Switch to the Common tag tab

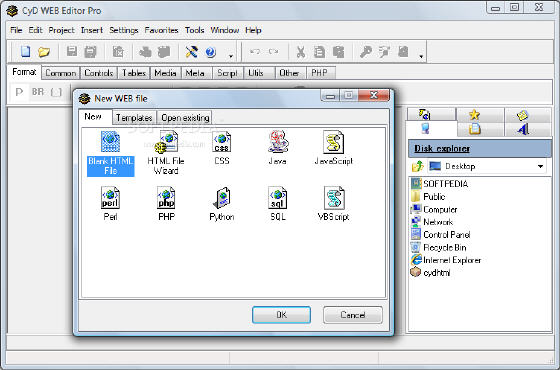click(x=61, y=73)
